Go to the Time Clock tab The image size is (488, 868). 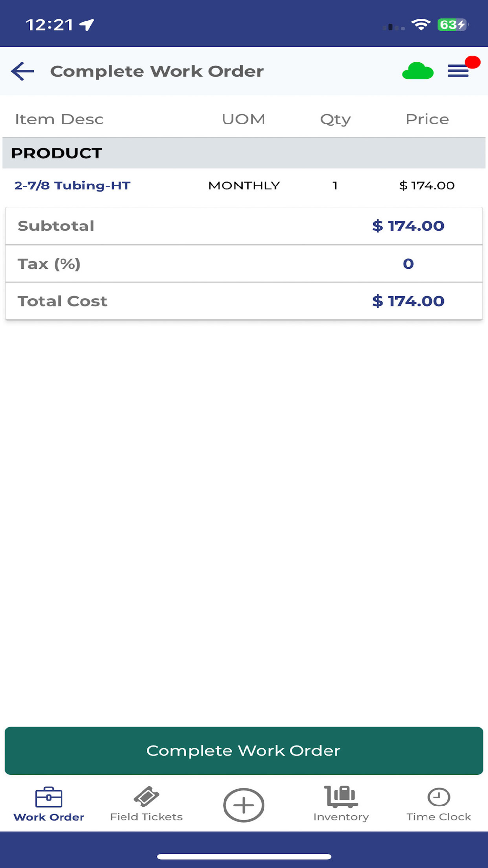439,805
